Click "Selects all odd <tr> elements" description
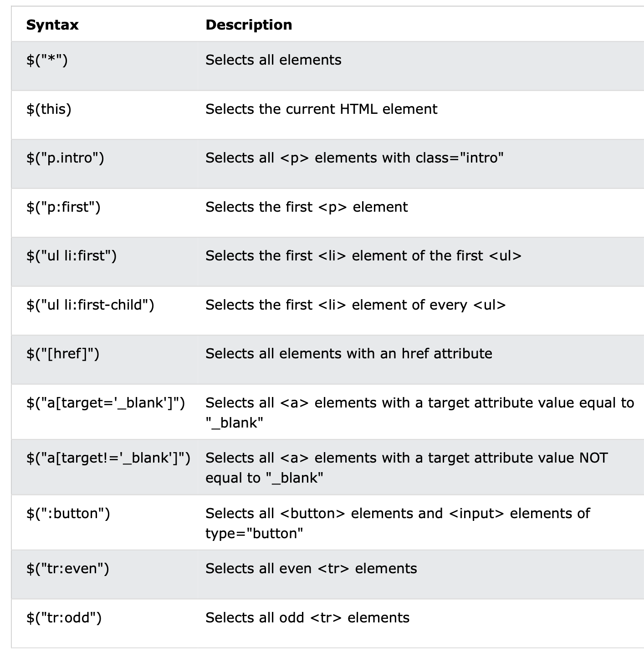This screenshot has height=652, width=644. (307, 618)
